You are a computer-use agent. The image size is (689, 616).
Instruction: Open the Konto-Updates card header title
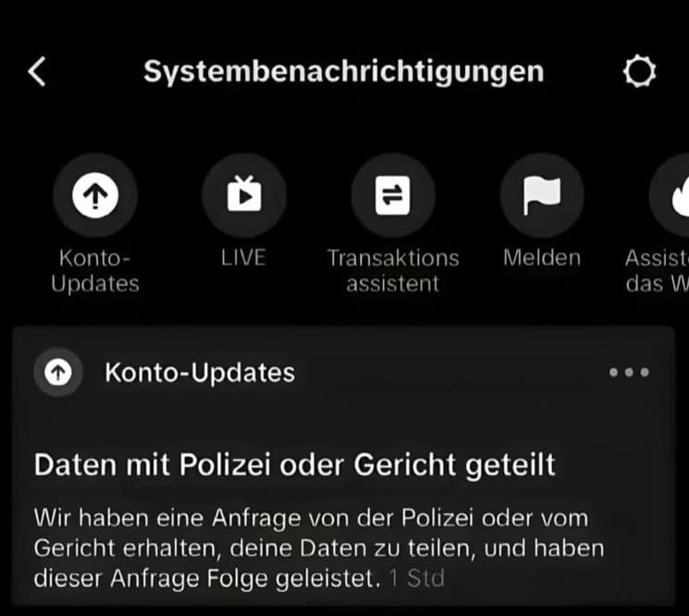pos(200,373)
